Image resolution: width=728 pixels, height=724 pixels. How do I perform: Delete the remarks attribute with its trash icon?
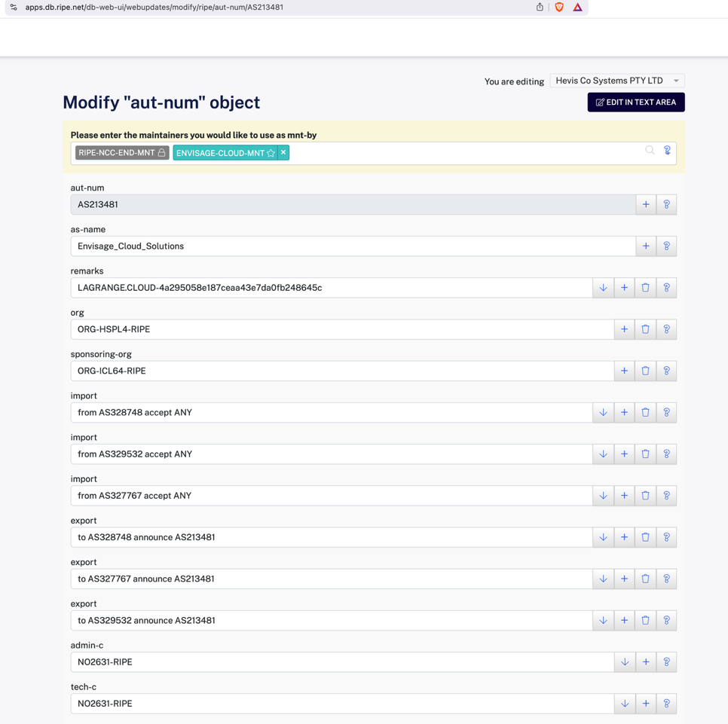tap(645, 288)
